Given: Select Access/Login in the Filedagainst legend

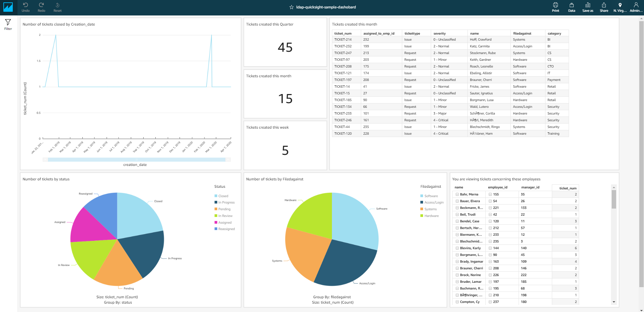Looking at the screenshot, I should pos(432,203).
